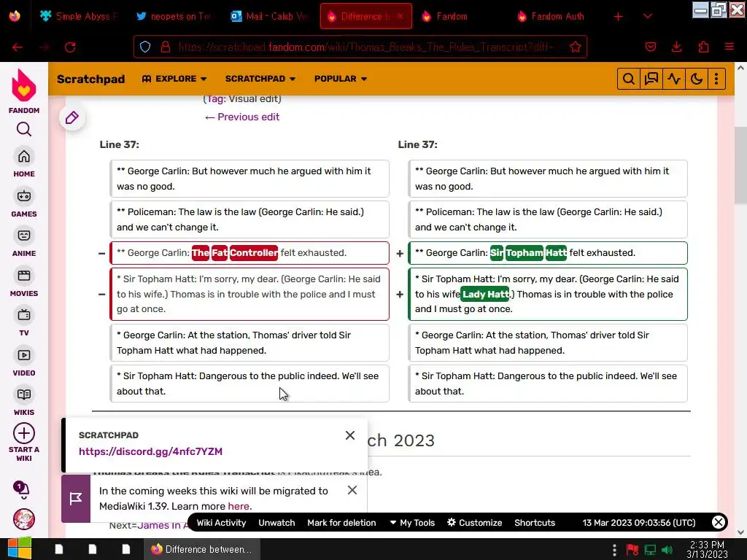Open a new browser tab

619,16
